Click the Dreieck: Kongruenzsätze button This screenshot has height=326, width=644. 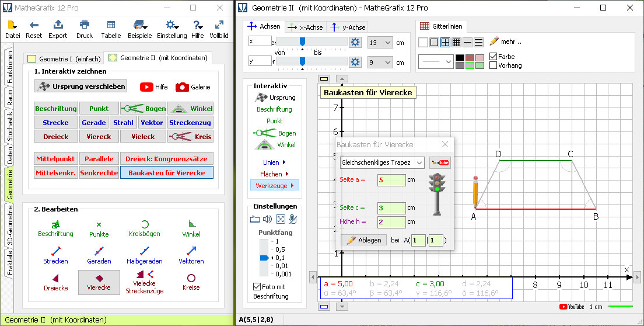point(166,159)
